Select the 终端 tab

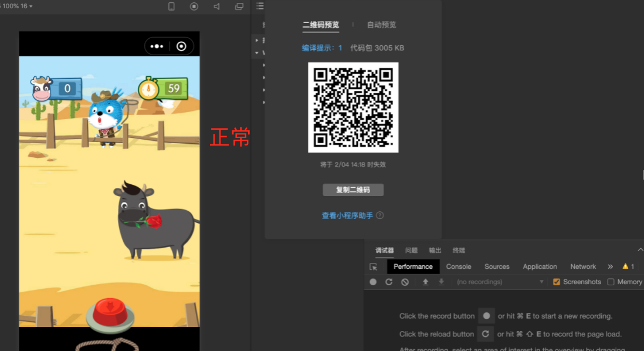[459, 250]
